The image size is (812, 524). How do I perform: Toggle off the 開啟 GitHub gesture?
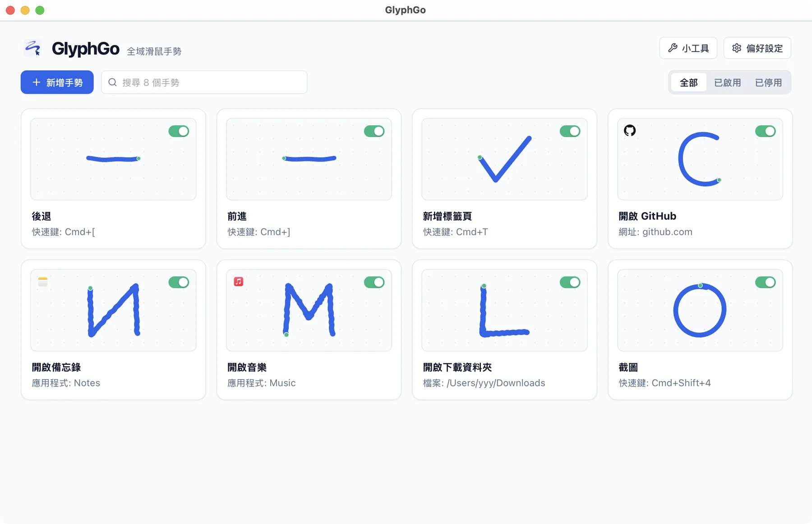pos(766,131)
